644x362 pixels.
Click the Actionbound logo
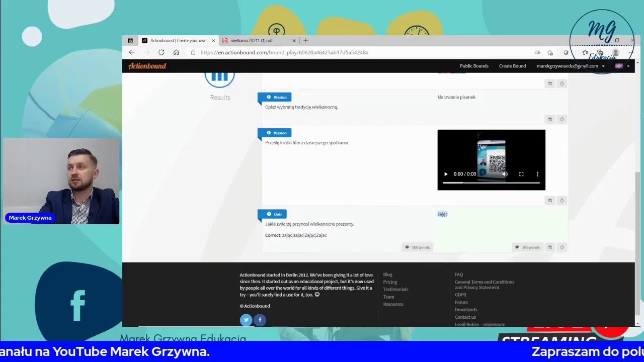point(147,66)
